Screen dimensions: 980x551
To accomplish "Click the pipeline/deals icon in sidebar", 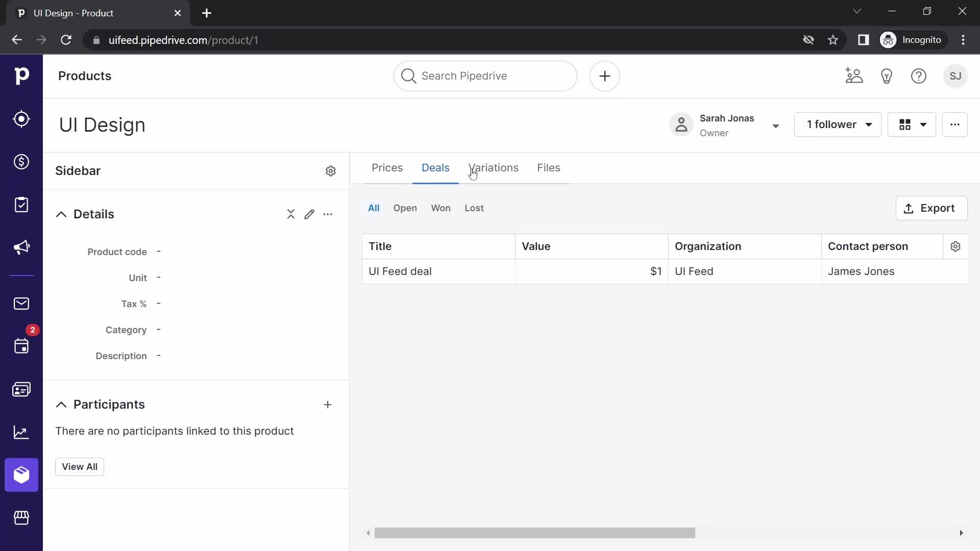I will [21, 162].
